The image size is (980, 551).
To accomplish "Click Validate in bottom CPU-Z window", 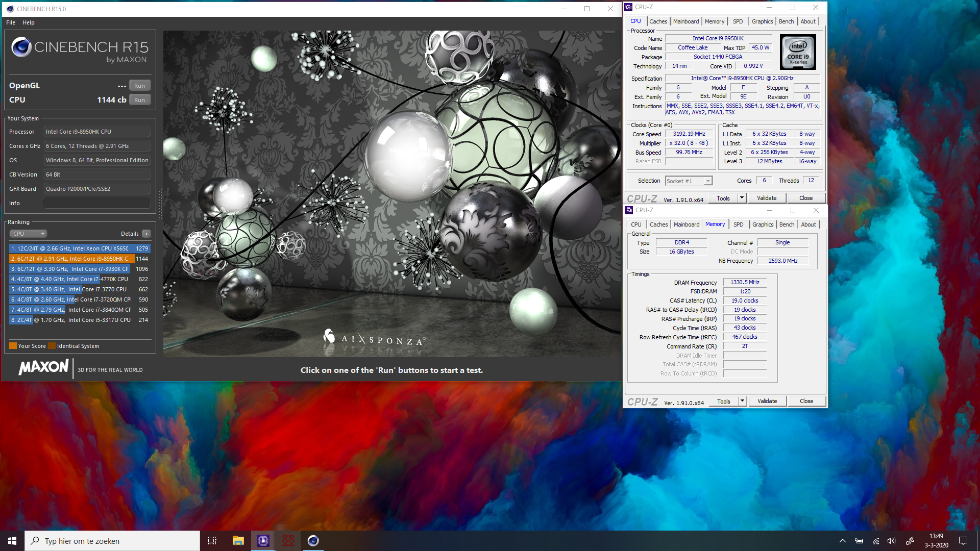I will tap(767, 402).
